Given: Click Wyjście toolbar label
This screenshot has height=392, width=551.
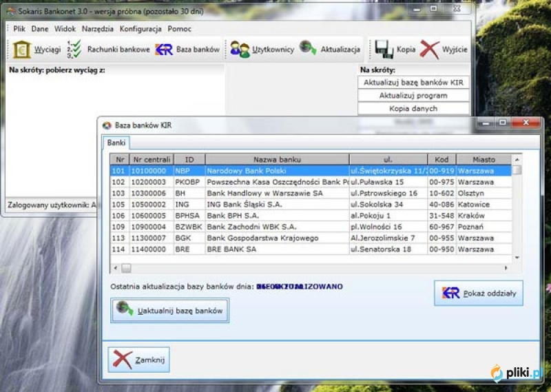Looking at the screenshot, I should 455,50.
